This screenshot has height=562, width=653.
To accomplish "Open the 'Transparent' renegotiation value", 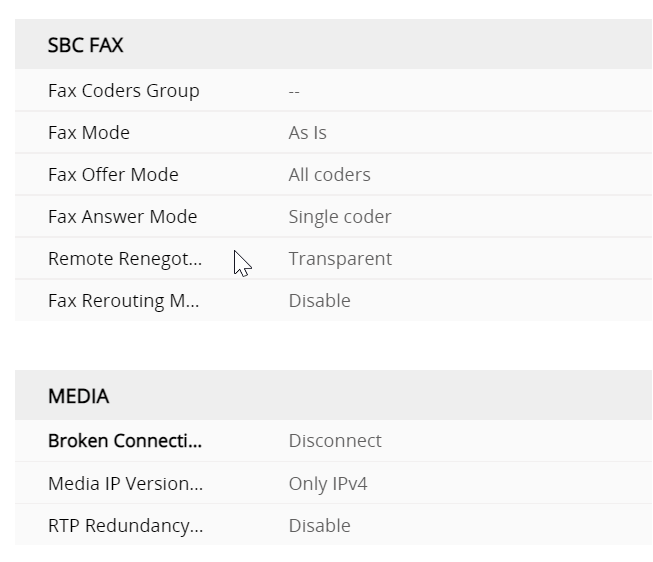I will 339,259.
